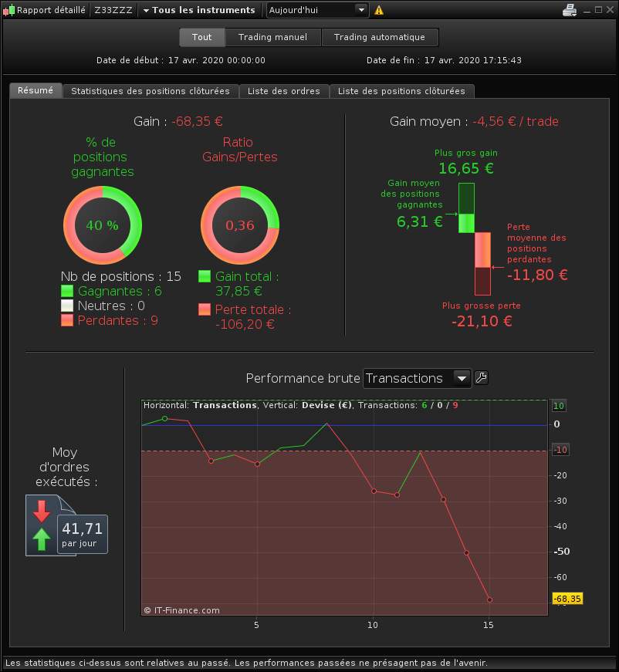This screenshot has width=619, height=672.
Task: Open Liste des positions clôturées tab
Action: pos(401,91)
